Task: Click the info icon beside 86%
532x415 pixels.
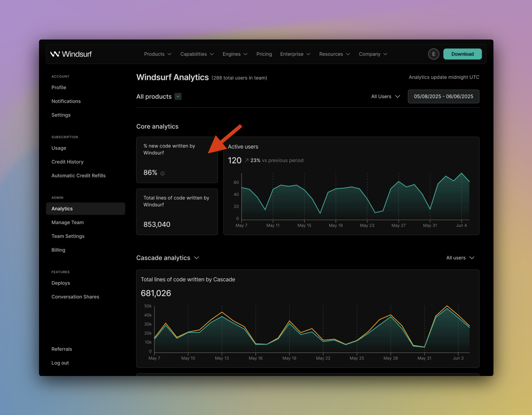Action: pos(163,173)
